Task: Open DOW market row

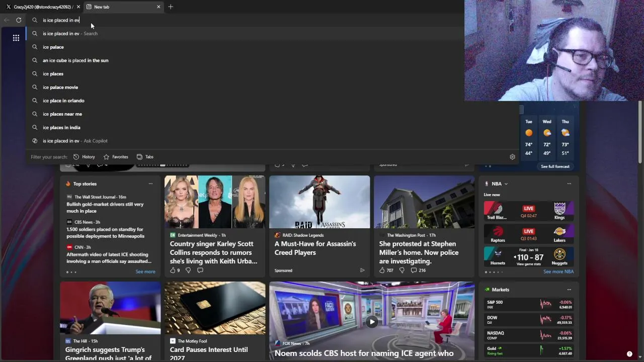Action: coord(529,320)
